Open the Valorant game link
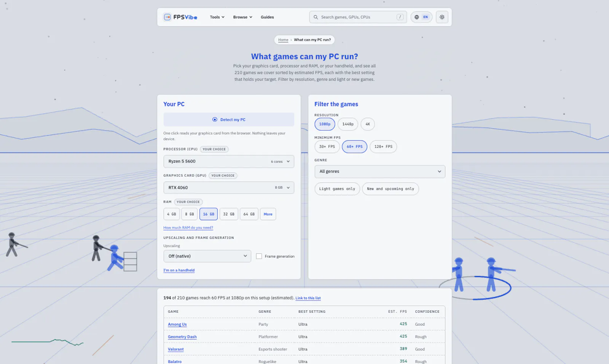Screen dimensions: 609x364 (x=176, y=349)
